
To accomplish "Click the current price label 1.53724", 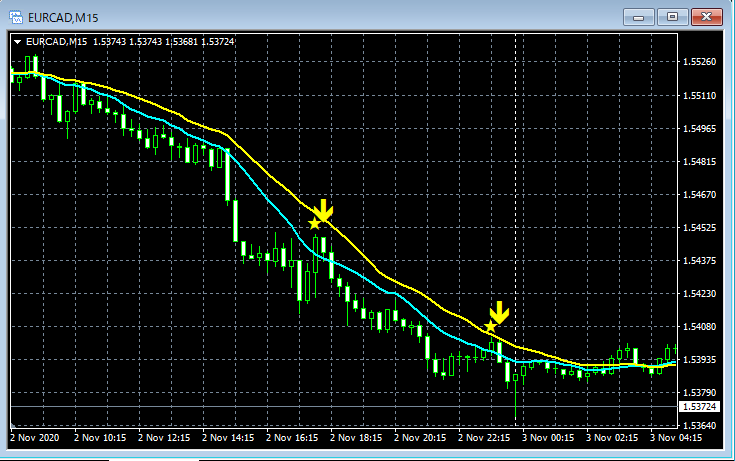I will point(699,407).
